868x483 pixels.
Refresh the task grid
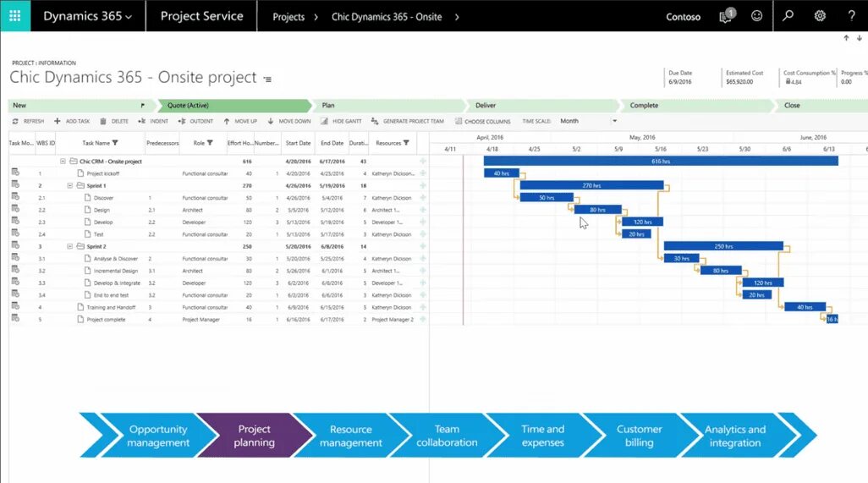tap(28, 121)
